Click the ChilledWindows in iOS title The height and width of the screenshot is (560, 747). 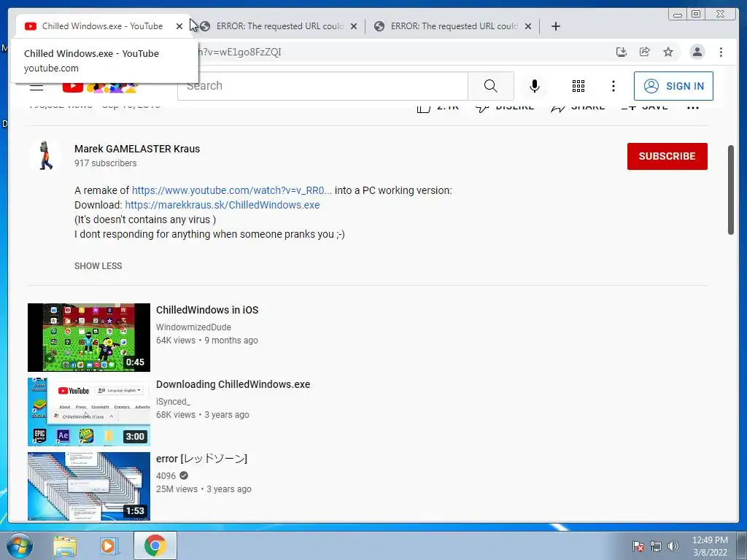click(x=207, y=310)
